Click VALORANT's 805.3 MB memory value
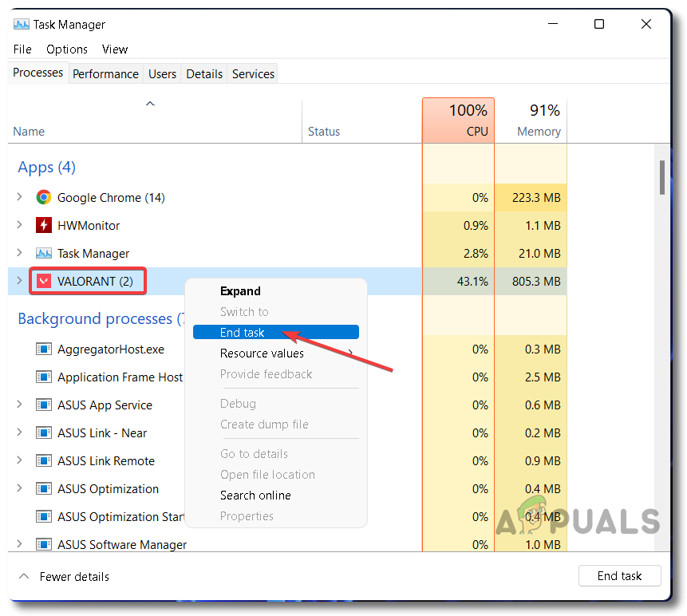The height and width of the screenshot is (616, 687). pos(536,282)
